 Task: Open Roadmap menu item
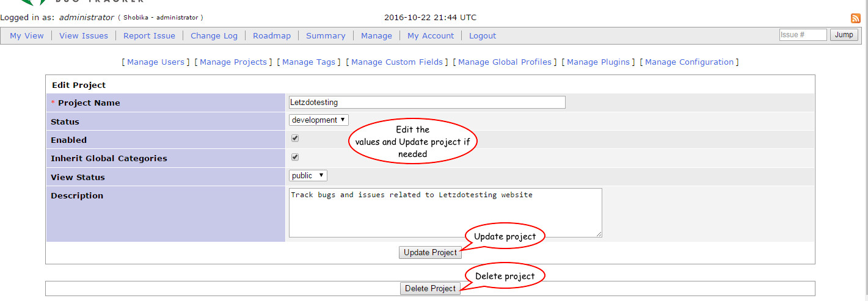coord(272,35)
